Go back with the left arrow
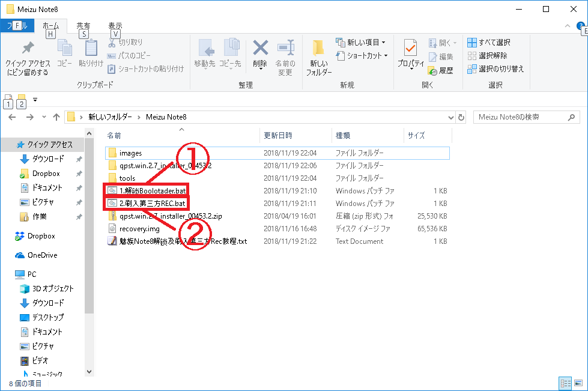588x391 pixels. [x=12, y=117]
